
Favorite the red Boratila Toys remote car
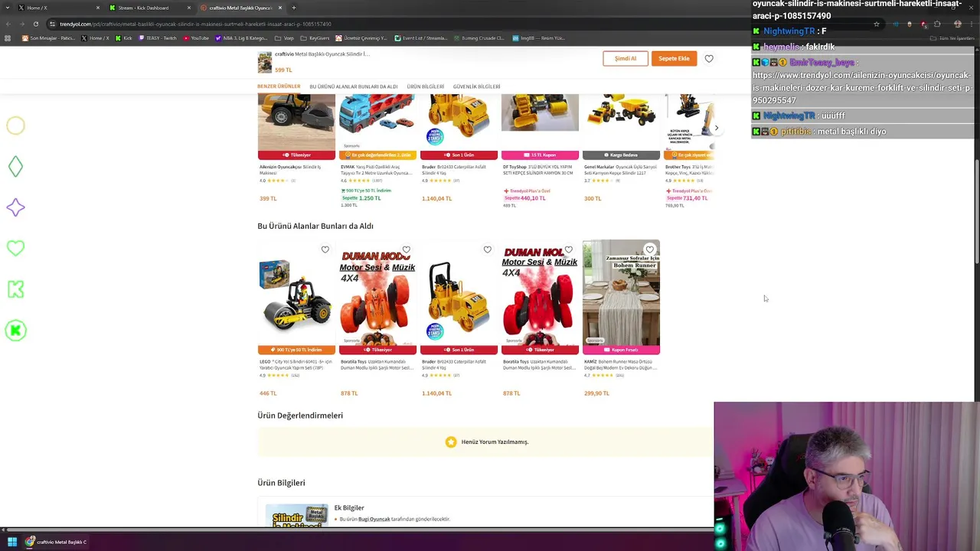[569, 249]
